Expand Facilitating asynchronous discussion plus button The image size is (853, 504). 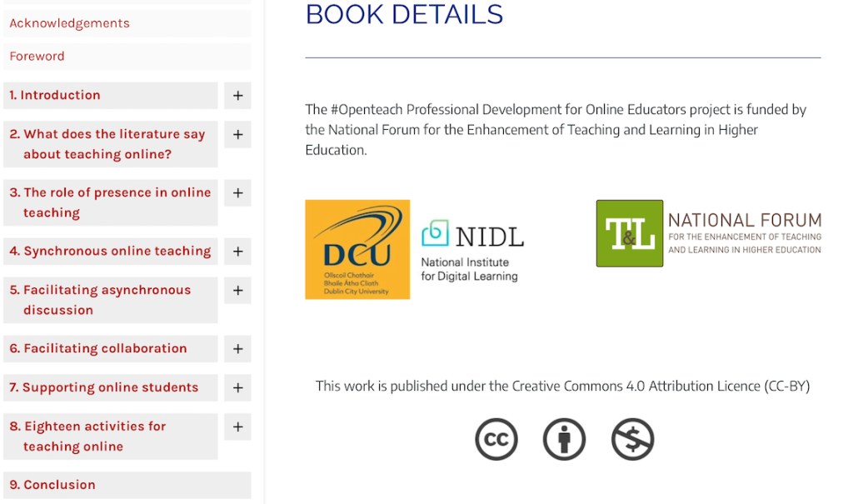coord(237,291)
